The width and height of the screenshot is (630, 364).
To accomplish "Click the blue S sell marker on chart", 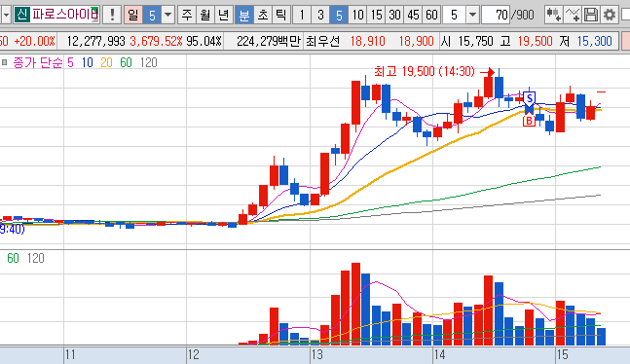I will (x=530, y=98).
